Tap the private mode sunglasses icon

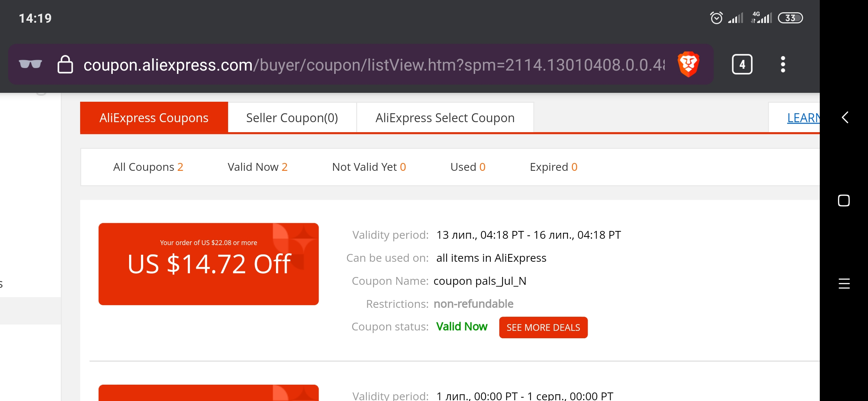(30, 64)
